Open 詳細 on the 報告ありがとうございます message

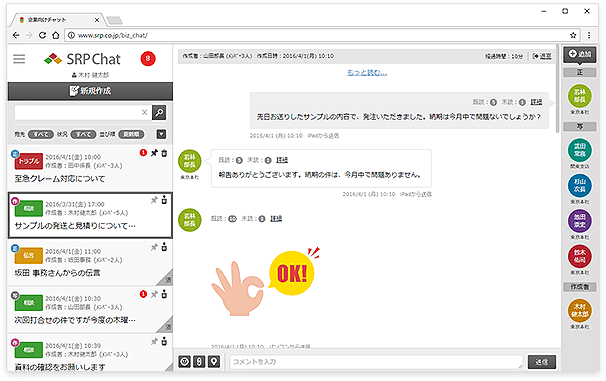click(x=282, y=160)
